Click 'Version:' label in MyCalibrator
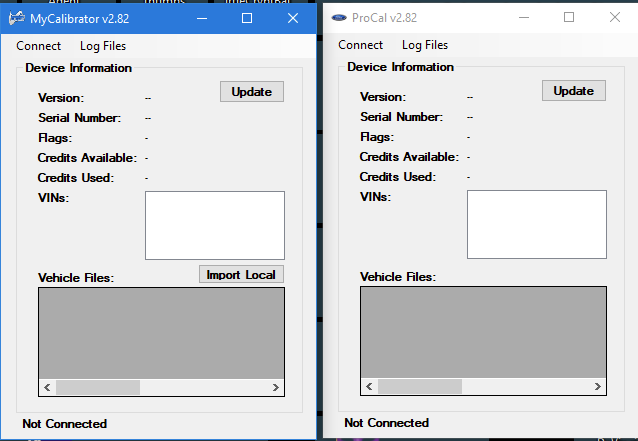Screen dimensions: 638x441 61,98
